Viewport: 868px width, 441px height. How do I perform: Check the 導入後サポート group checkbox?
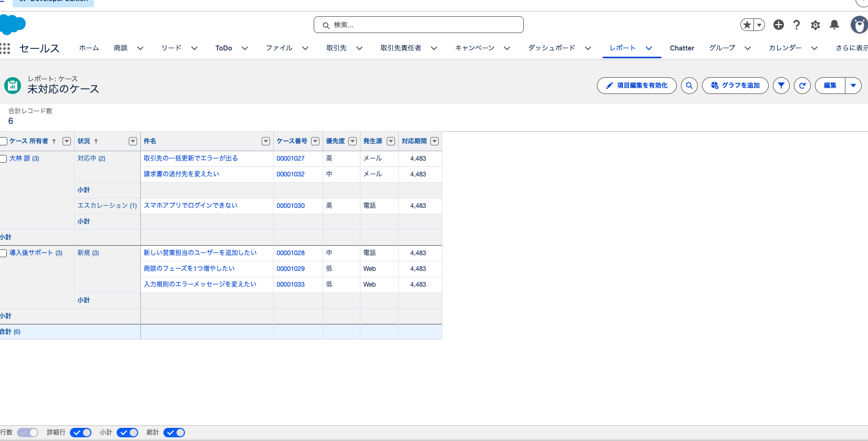tap(3, 253)
